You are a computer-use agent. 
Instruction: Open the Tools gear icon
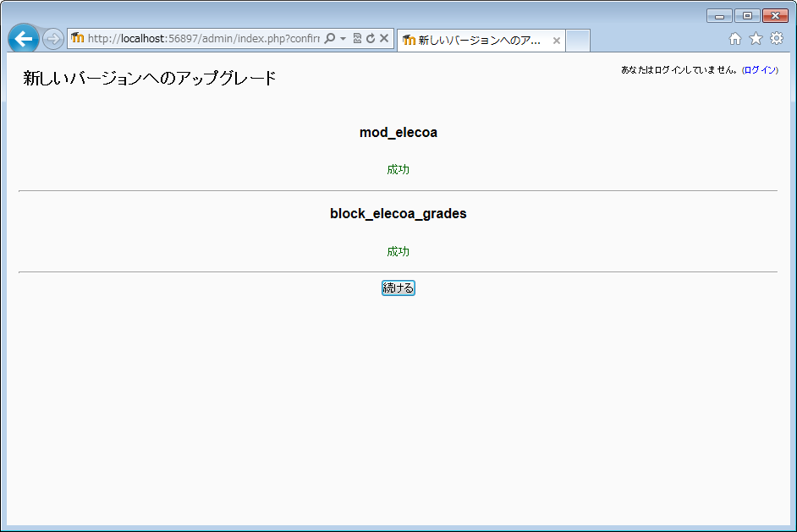[776, 39]
